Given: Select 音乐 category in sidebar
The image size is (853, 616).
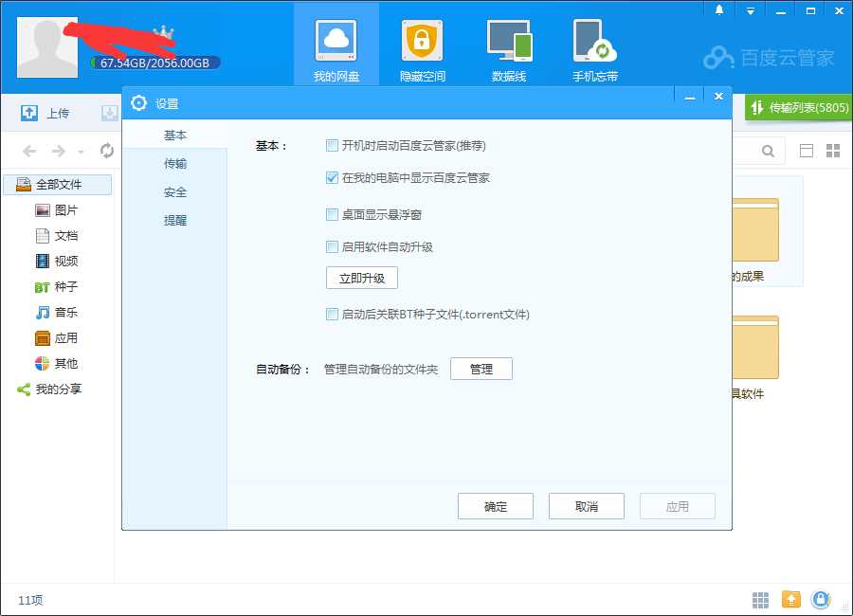Looking at the screenshot, I should pos(57,313).
